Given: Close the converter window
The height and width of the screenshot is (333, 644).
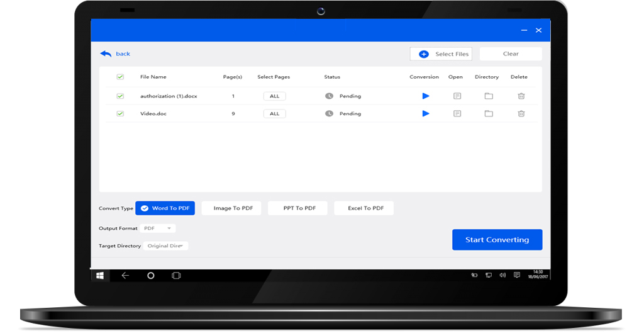Looking at the screenshot, I should (538, 30).
